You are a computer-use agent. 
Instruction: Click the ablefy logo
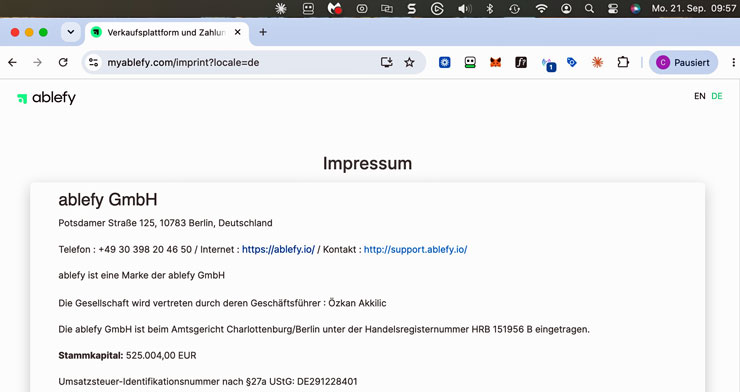(x=46, y=98)
